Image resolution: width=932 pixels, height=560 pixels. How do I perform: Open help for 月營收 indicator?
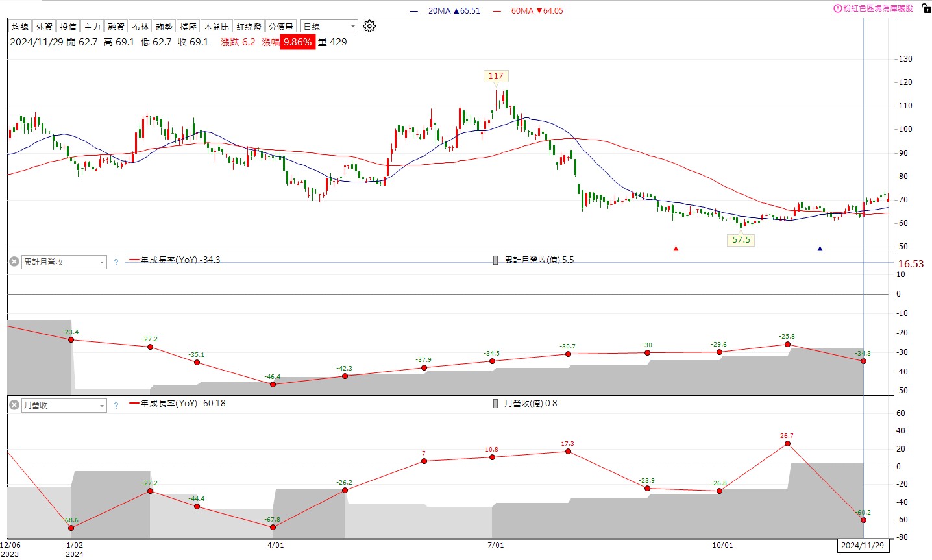[x=116, y=406]
